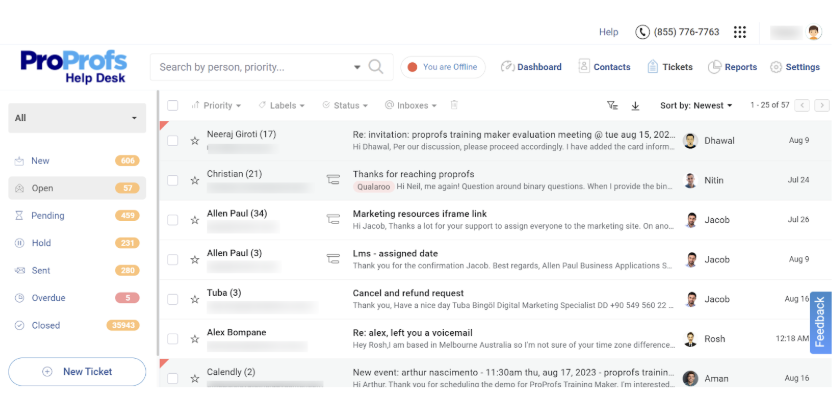Expand the All inbox selector

[77, 118]
